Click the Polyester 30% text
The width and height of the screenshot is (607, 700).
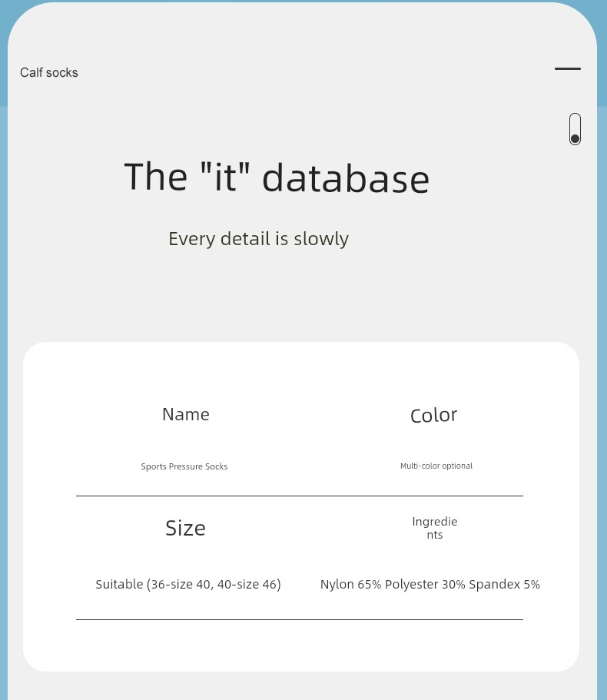tap(425, 585)
